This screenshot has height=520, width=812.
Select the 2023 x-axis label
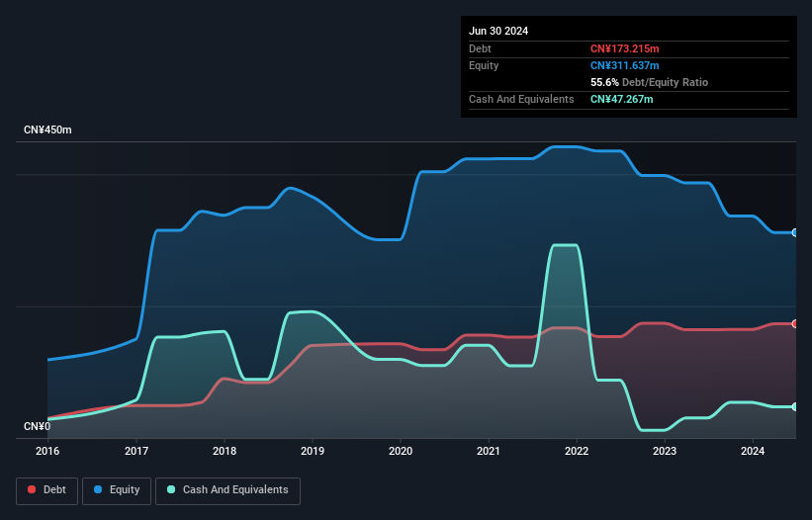[665, 451]
